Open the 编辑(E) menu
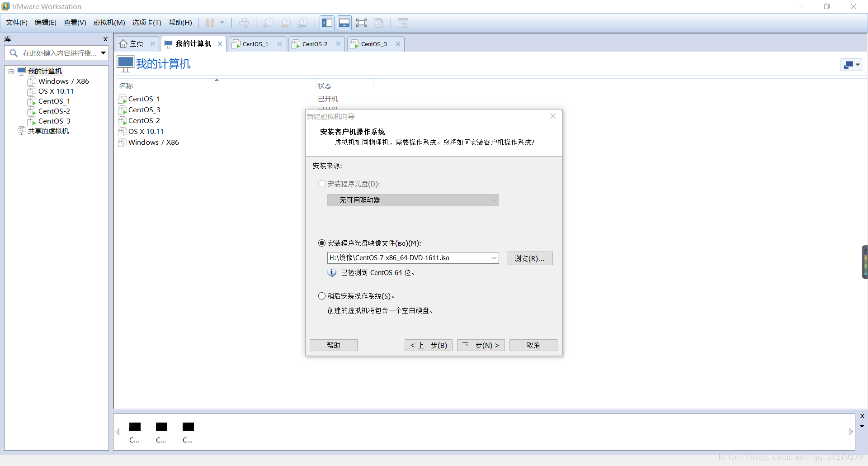 coord(46,23)
